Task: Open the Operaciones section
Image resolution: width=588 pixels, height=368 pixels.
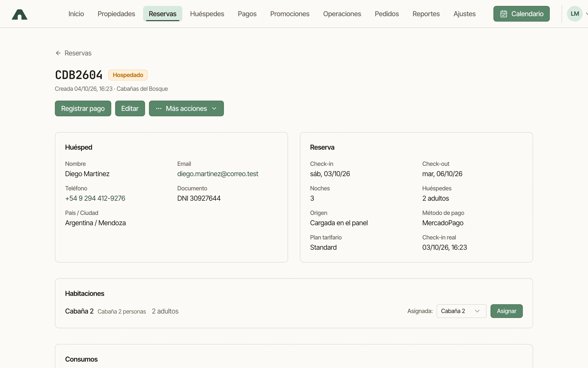Action: [x=342, y=14]
